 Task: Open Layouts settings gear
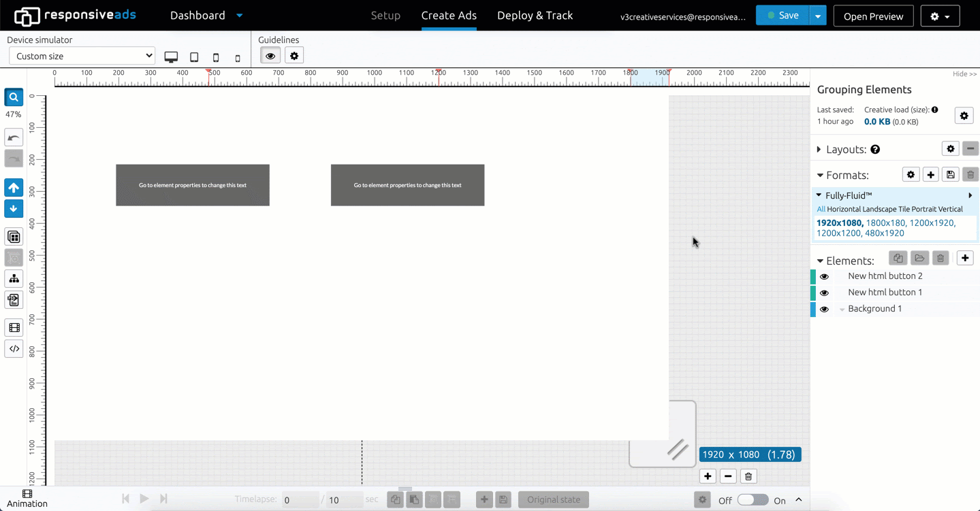click(951, 149)
